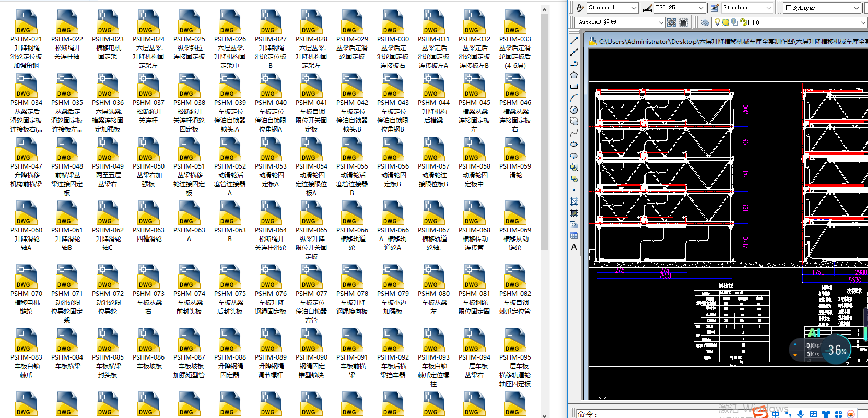Select the Table tool in draw toolbar
The height and width of the screenshot is (418, 868).
tap(574, 236)
